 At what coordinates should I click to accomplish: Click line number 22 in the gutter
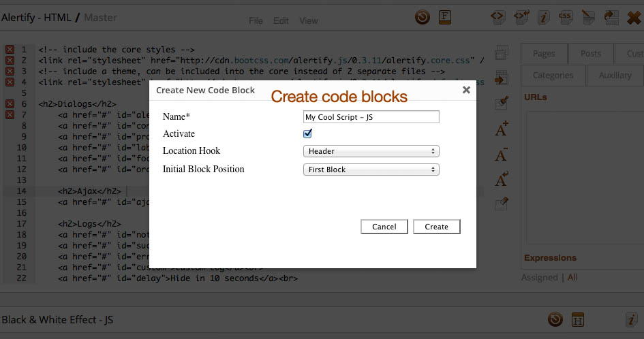pyautogui.click(x=21, y=278)
